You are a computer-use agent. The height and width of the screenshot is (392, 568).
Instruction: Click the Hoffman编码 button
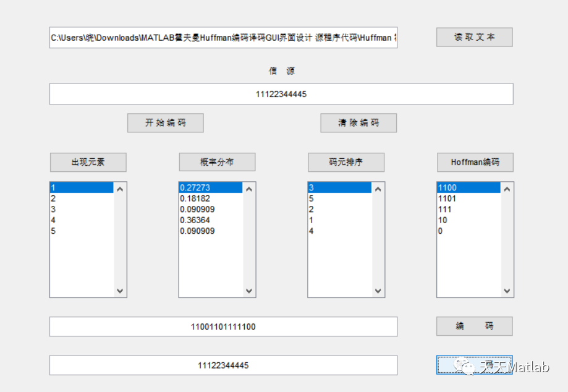click(x=474, y=162)
